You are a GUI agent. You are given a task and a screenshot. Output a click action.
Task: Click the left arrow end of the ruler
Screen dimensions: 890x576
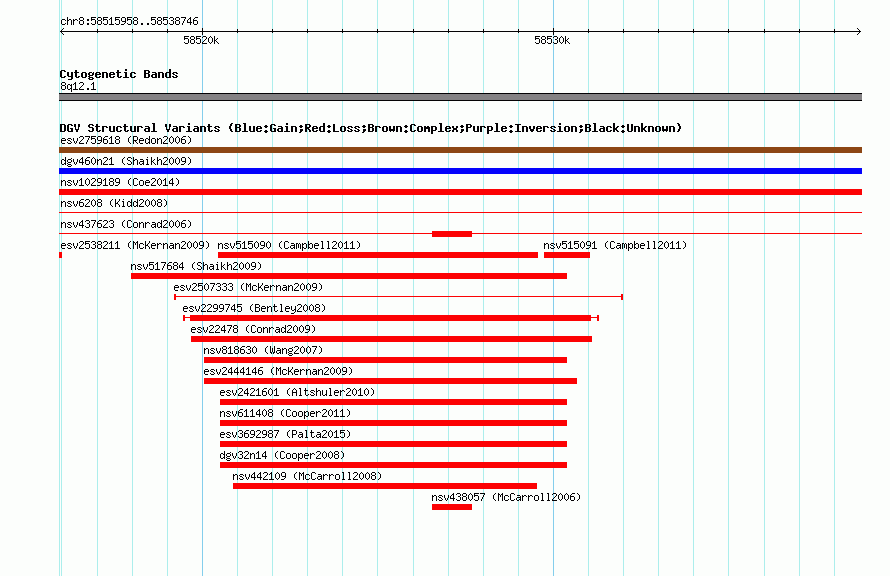click(62, 31)
